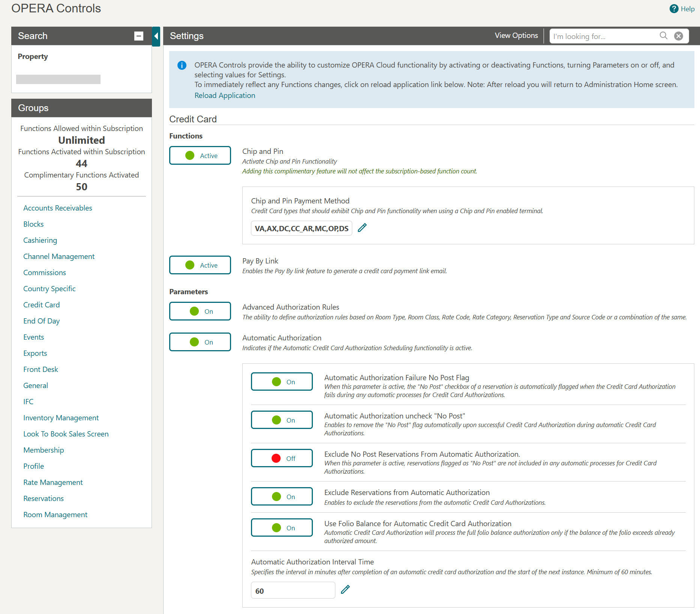This screenshot has width=700, height=614.
Task: Toggle off Use Folio Balance for Automatic Authorization
Action: pos(282,527)
